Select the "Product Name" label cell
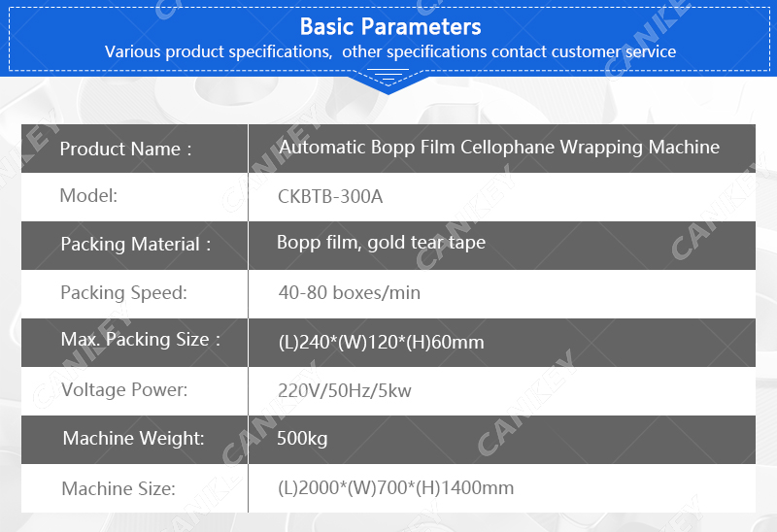 [x=126, y=149]
